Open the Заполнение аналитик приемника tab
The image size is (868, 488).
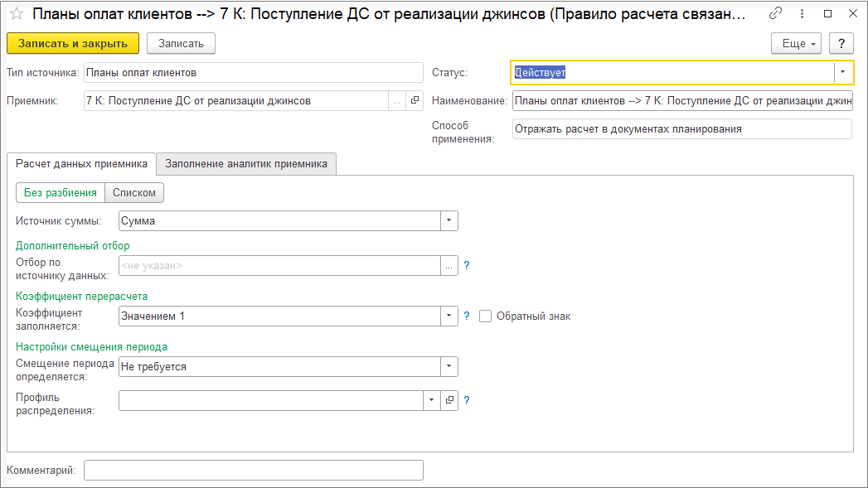pos(246,164)
